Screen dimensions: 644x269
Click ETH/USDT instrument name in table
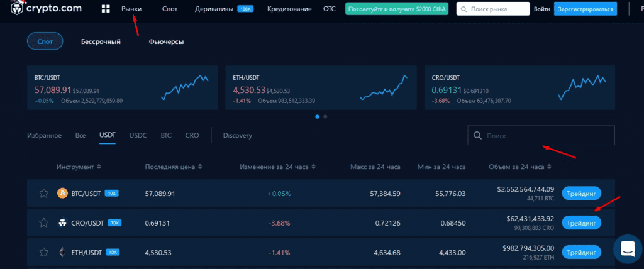tap(87, 252)
